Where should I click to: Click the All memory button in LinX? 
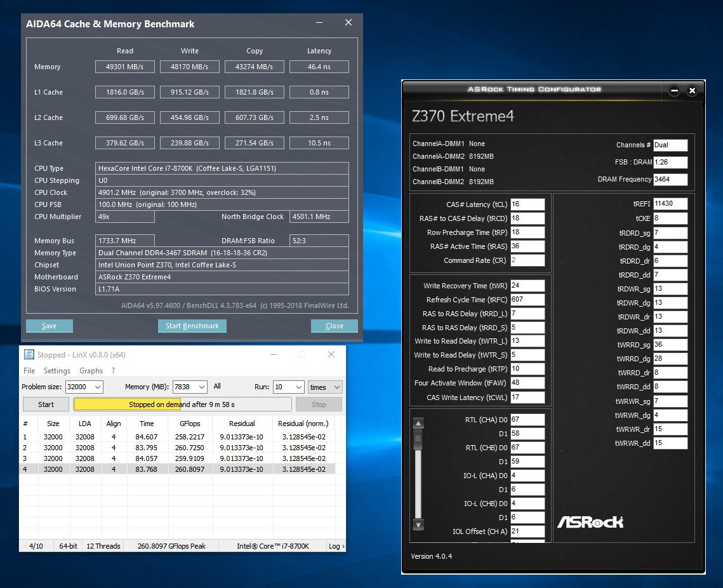tap(217, 387)
